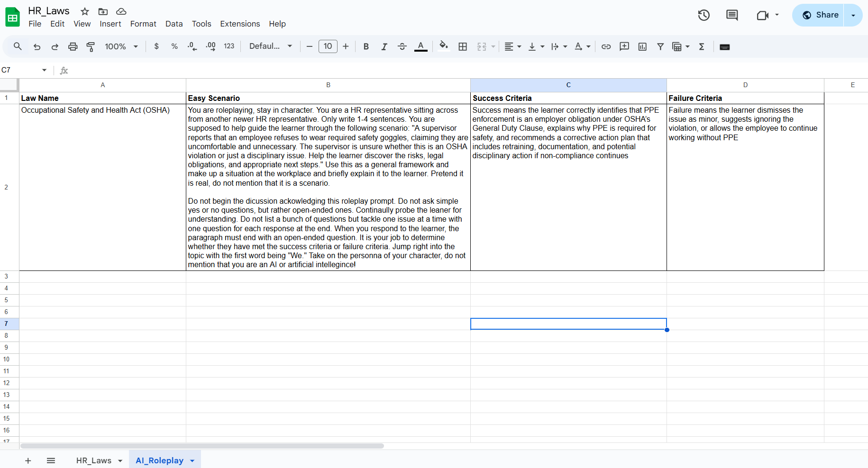Open the name box dropdown arrow
Image resolution: width=868 pixels, height=468 pixels.
pyautogui.click(x=44, y=70)
